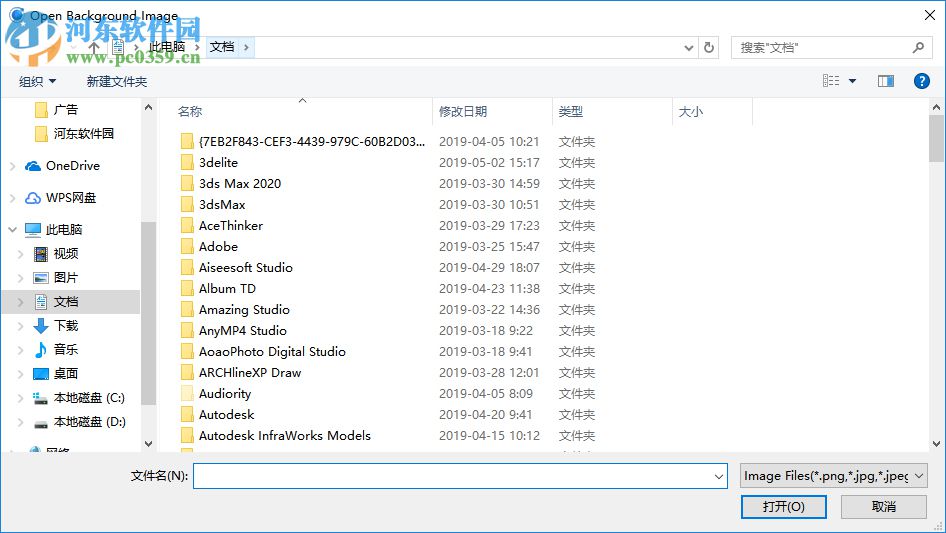
Task: Select the Album TD folder
Action: tap(227, 289)
